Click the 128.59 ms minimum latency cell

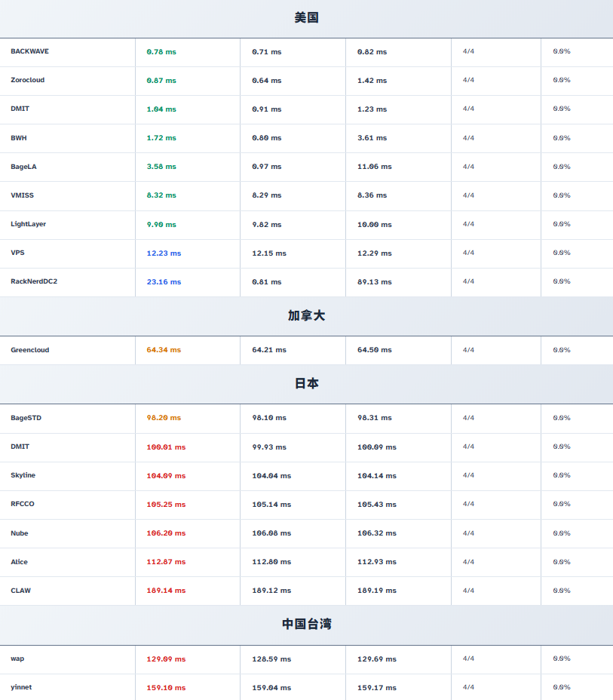[x=271, y=659]
